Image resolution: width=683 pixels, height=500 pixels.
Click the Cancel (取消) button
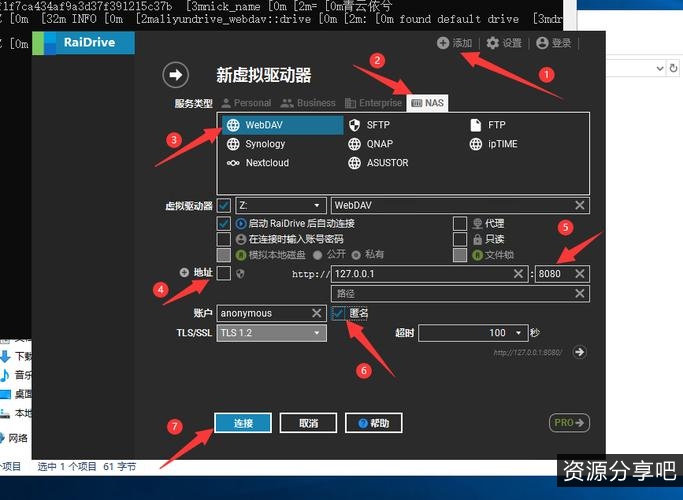[308, 423]
